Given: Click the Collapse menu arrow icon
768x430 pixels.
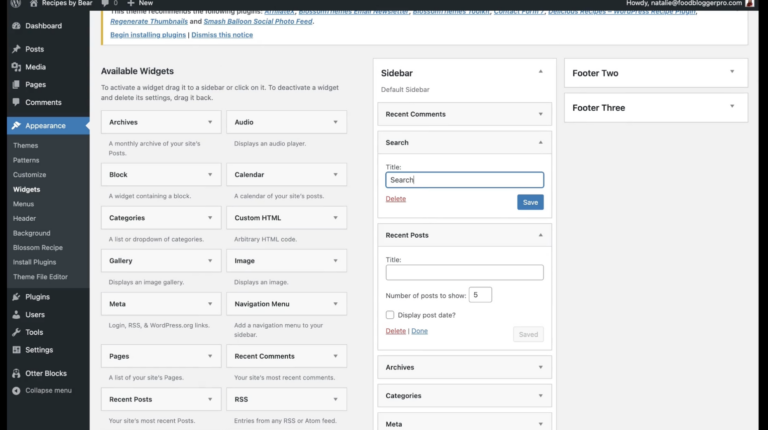Looking at the screenshot, I should [16, 390].
